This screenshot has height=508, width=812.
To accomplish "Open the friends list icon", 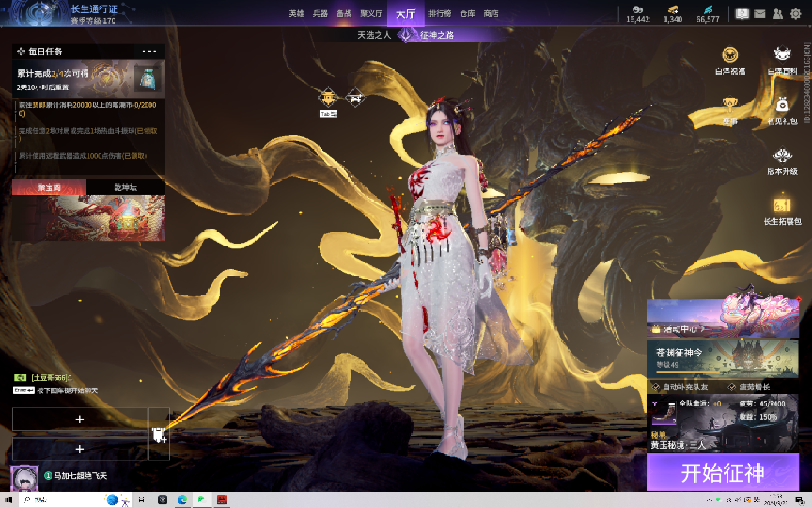I will click(777, 14).
